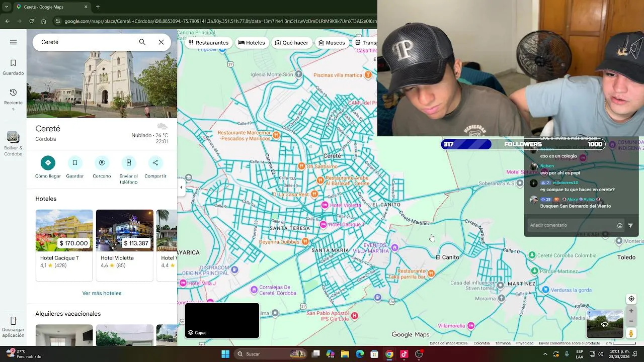
Task: Click the Corralejas de Cereté pin
Action: (254, 290)
